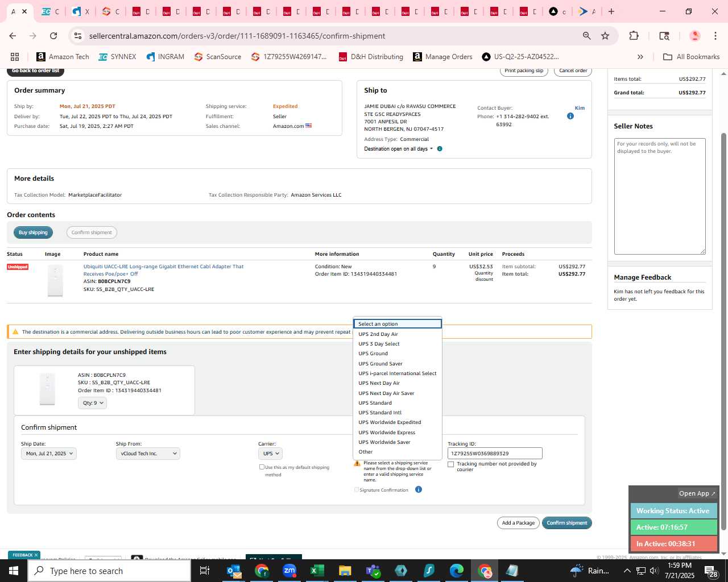
Task: Open the Ship From vCloud Tech Inc. dropdown
Action: point(147,454)
